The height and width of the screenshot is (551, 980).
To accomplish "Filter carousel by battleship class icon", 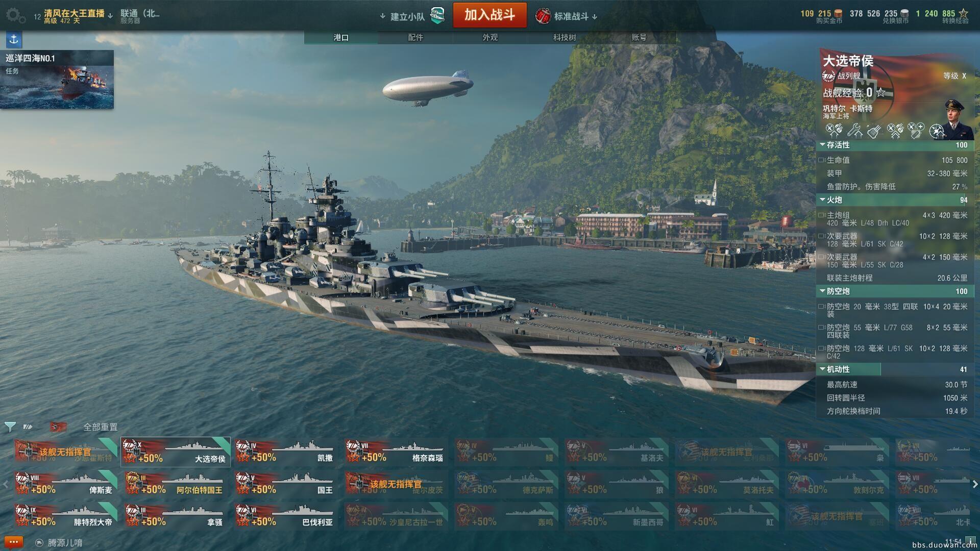I will (x=28, y=427).
